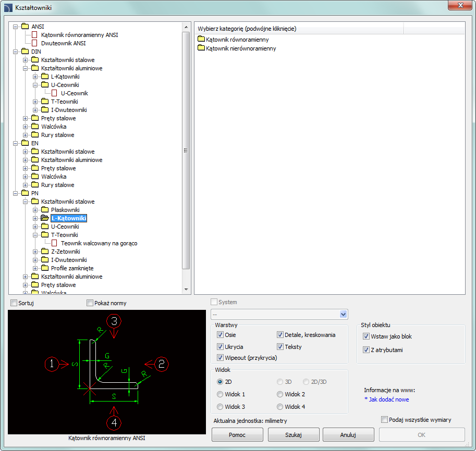Select I-Dwuteowniki under PN

coord(69,260)
